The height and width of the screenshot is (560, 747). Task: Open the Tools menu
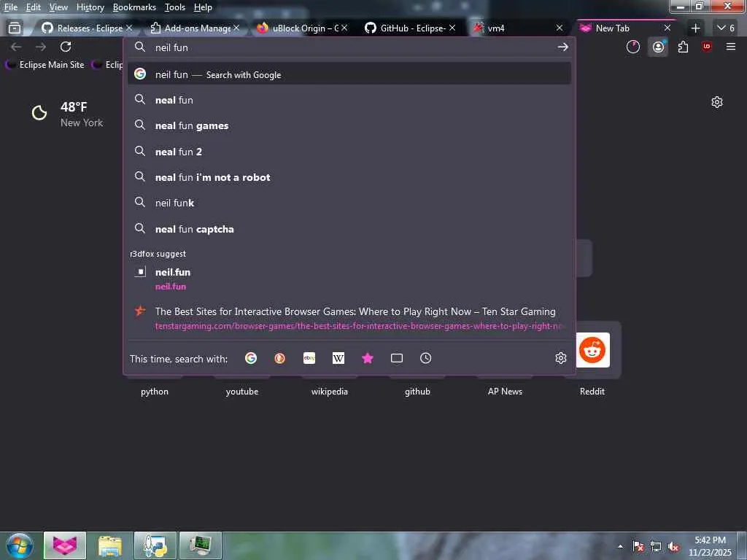point(175,7)
